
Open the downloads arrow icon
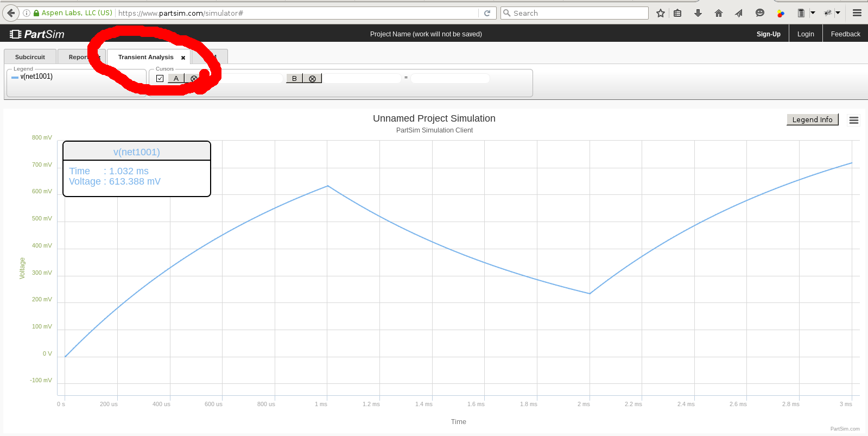[698, 13]
